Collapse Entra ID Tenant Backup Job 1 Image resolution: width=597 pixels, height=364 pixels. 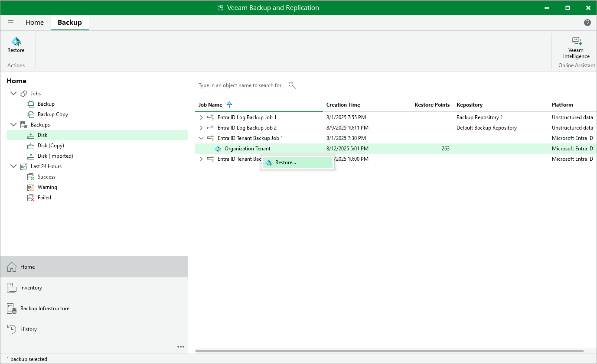point(201,138)
